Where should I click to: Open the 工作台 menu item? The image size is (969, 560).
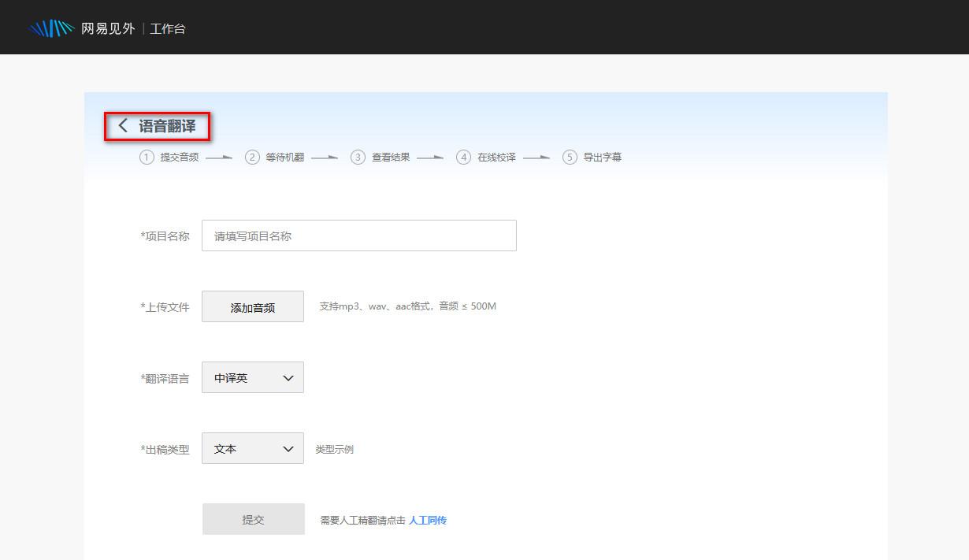coord(168,27)
